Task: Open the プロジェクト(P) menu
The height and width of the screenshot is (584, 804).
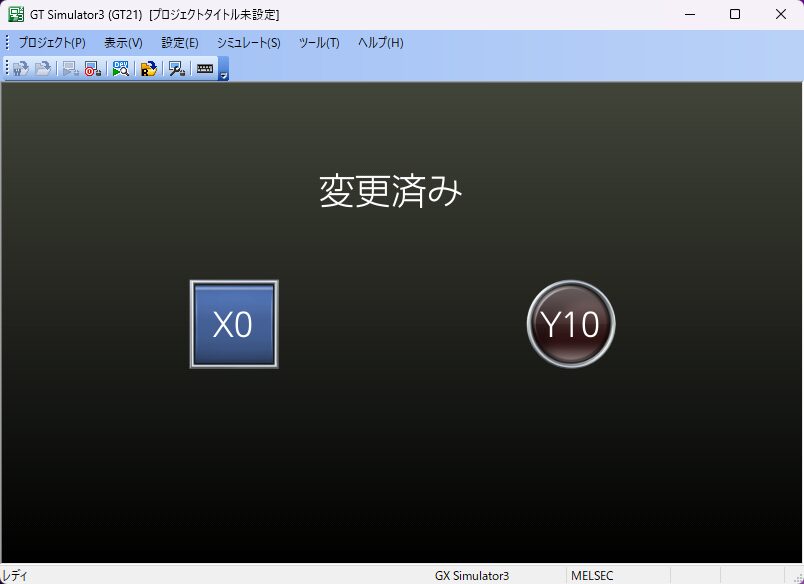Action: [x=52, y=43]
